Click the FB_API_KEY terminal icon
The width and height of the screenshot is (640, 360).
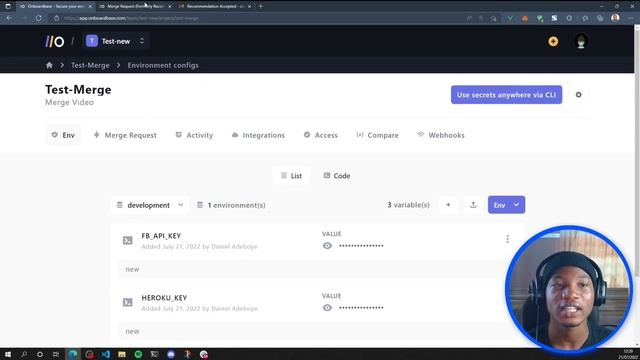click(x=128, y=240)
